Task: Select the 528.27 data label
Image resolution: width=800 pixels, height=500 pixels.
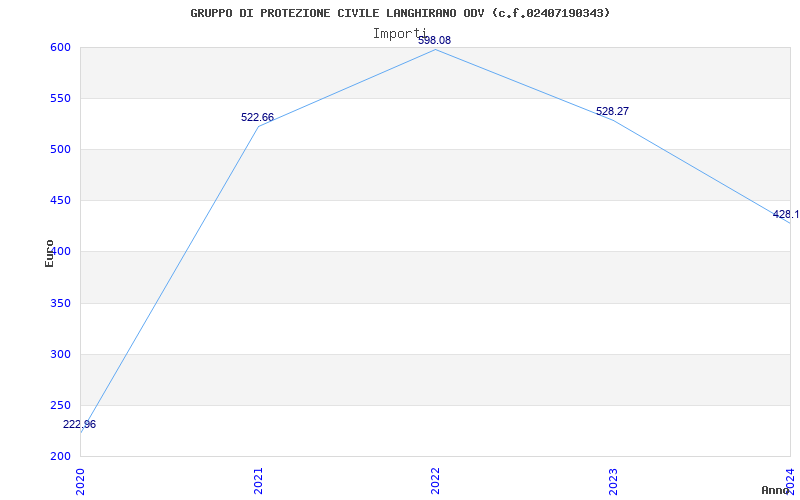Action: [612, 111]
